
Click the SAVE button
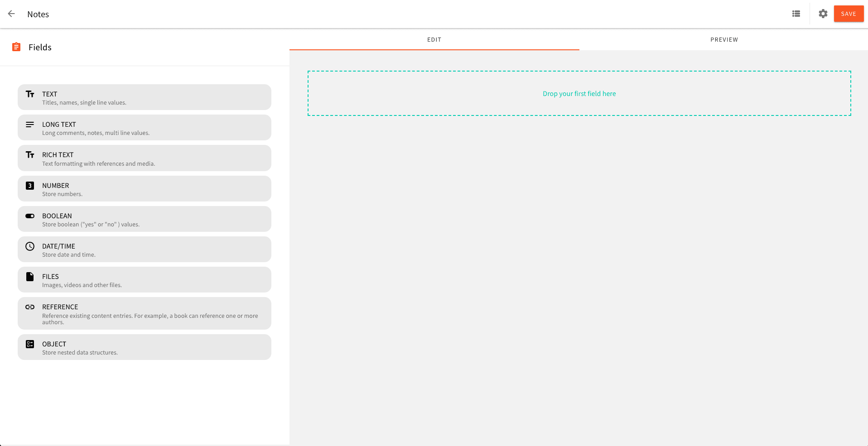click(848, 14)
